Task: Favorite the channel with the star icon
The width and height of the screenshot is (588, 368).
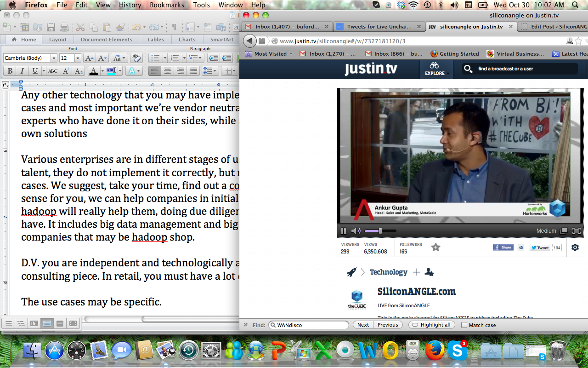Action: click(436, 247)
